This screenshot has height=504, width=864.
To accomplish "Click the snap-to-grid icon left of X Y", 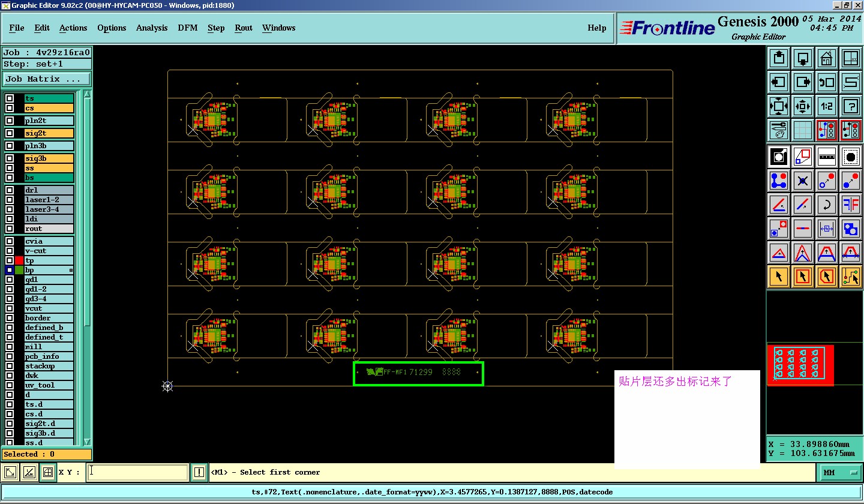I will (x=48, y=472).
